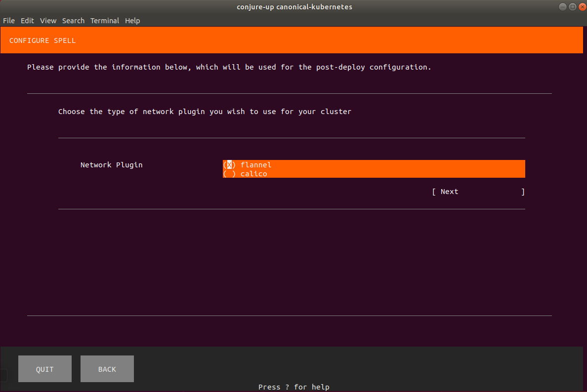Open the Edit menu
This screenshot has width=587, height=392.
pyautogui.click(x=27, y=21)
